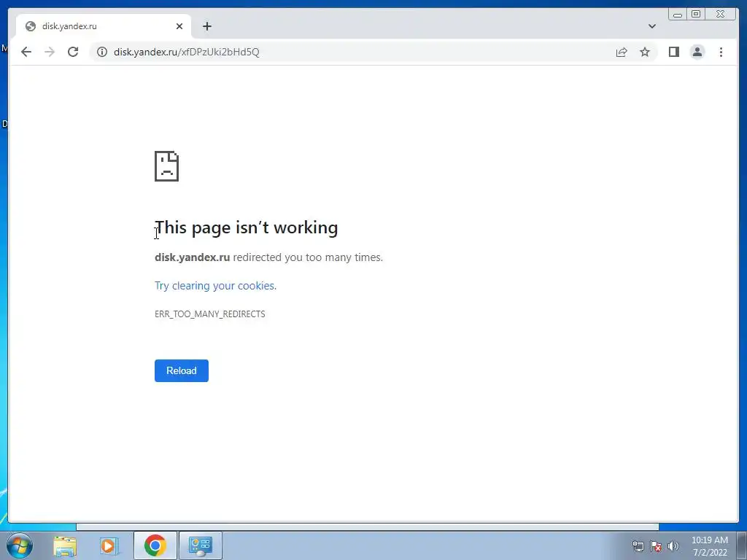Image resolution: width=747 pixels, height=560 pixels.
Task: Launch Windows Media Player from taskbar
Action: click(109, 545)
